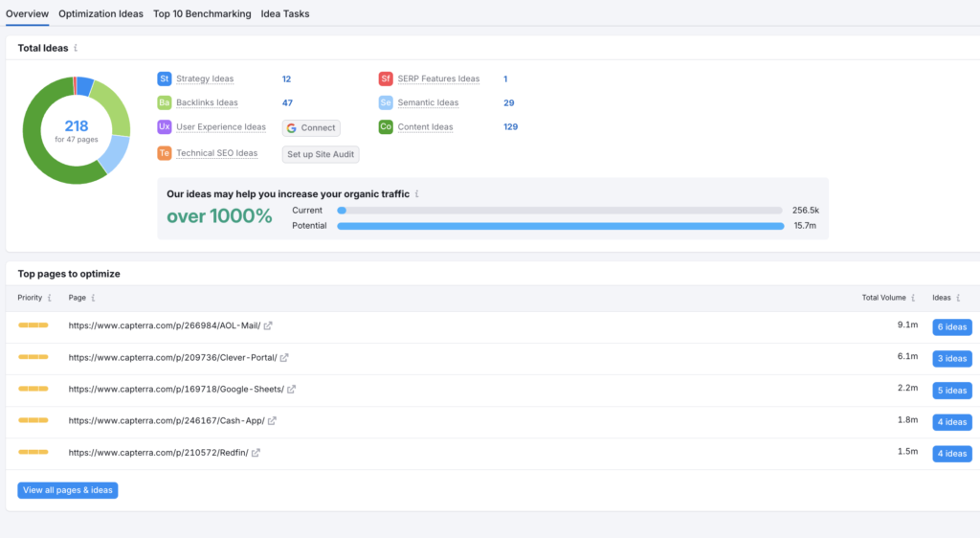
Task: Click the Backlinks Ideas 'Ba' icon
Action: [165, 102]
